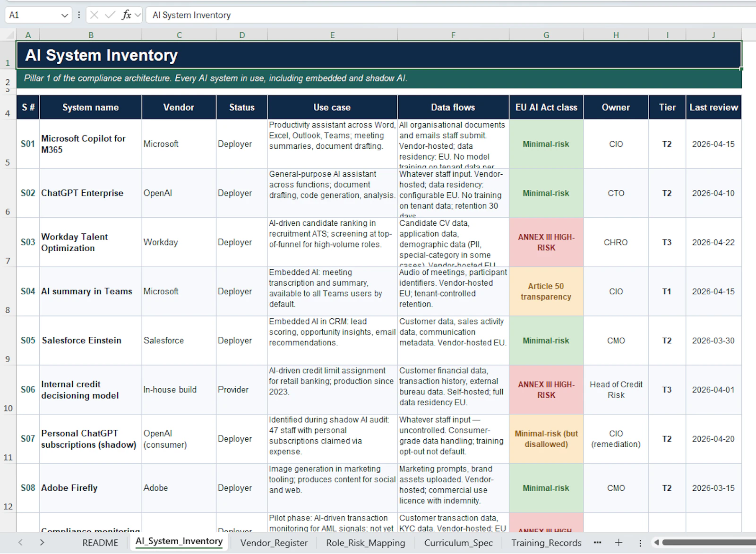Go to next sheet tabs arrow
The width and height of the screenshot is (756, 554).
[x=42, y=543]
